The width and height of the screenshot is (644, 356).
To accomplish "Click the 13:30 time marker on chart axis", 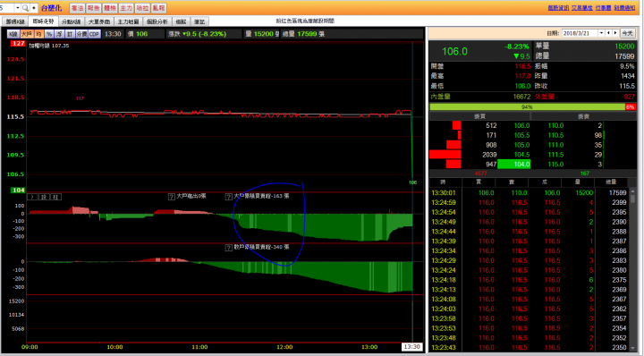I will point(412,347).
